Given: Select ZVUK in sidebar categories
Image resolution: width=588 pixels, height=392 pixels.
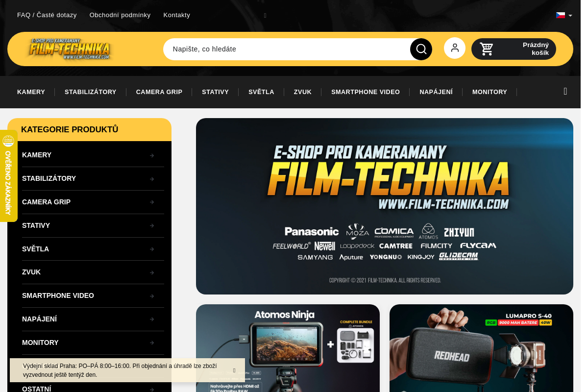Looking at the screenshot, I should pyautogui.click(x=31, y=272).
